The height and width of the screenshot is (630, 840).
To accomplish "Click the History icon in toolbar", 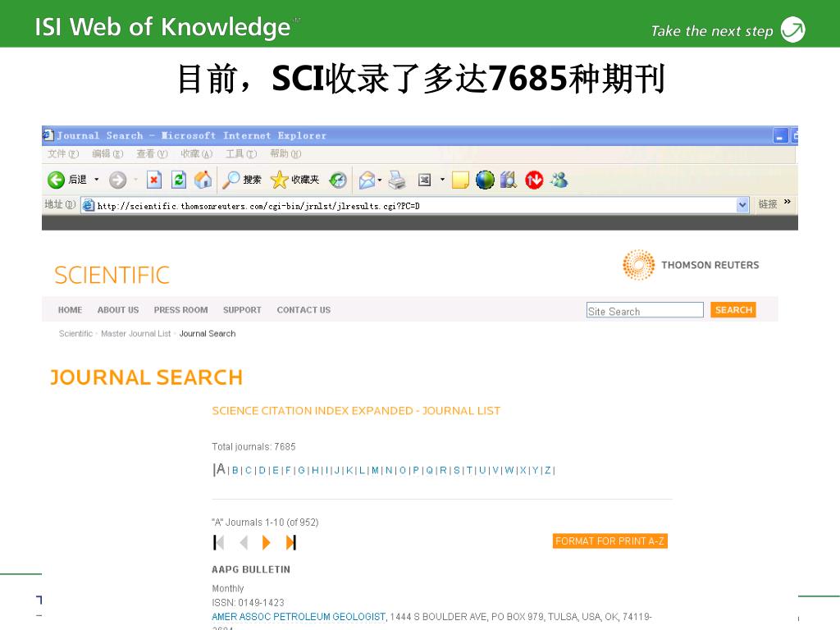I will pos(338,180).
